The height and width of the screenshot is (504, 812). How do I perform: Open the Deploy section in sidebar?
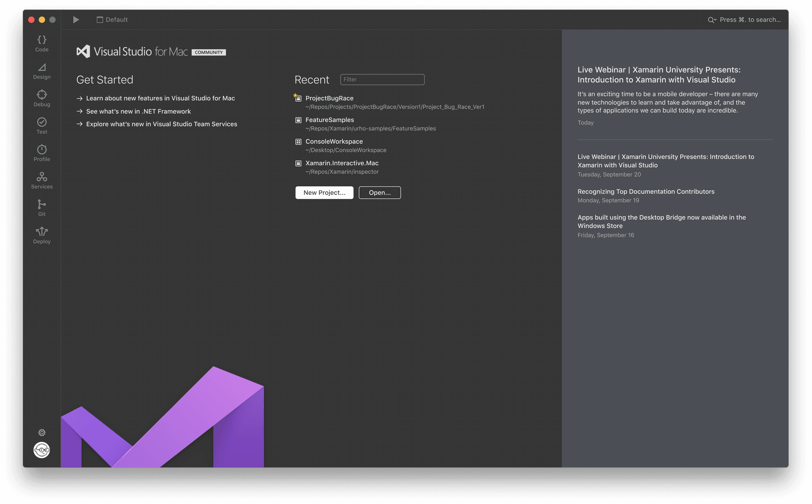42,235
